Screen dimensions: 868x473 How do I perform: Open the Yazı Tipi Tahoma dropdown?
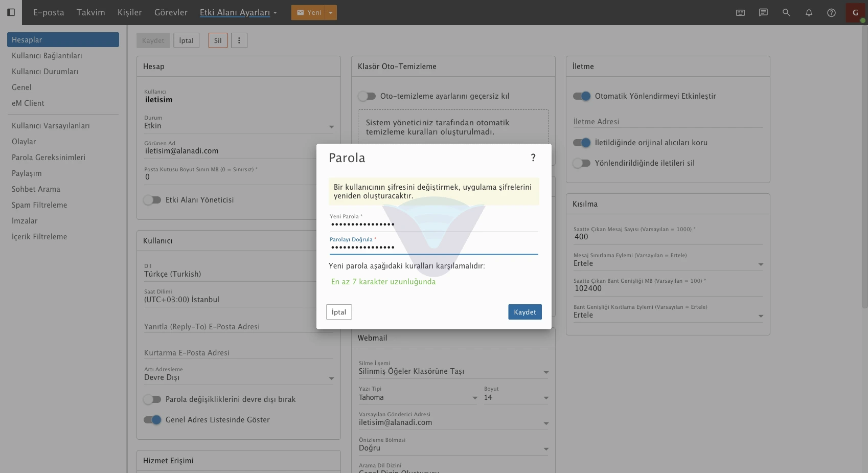418,397
